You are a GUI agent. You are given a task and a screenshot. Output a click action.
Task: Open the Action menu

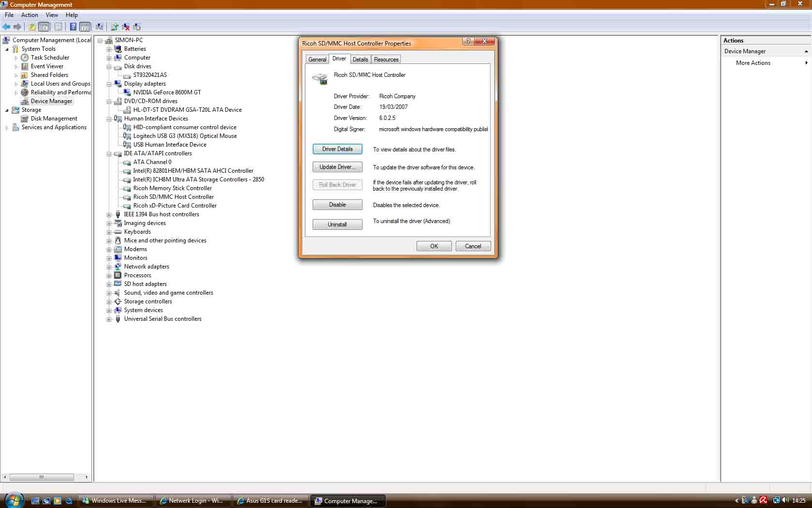pyautogui.click(x=29, y=15)
